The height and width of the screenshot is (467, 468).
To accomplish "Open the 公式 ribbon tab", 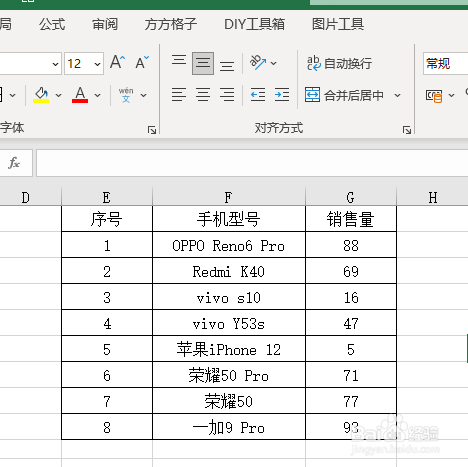I will click(52, 25).
